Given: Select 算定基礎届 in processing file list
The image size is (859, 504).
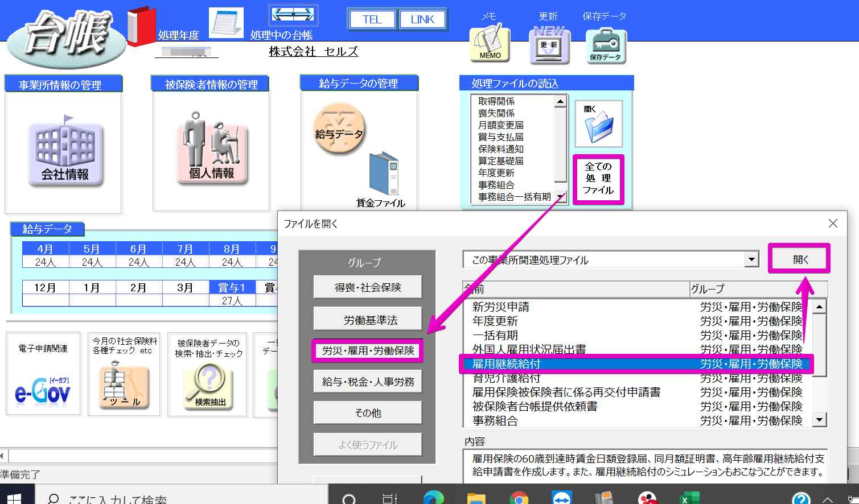Looking at the screenshot, I should (500, 160).
